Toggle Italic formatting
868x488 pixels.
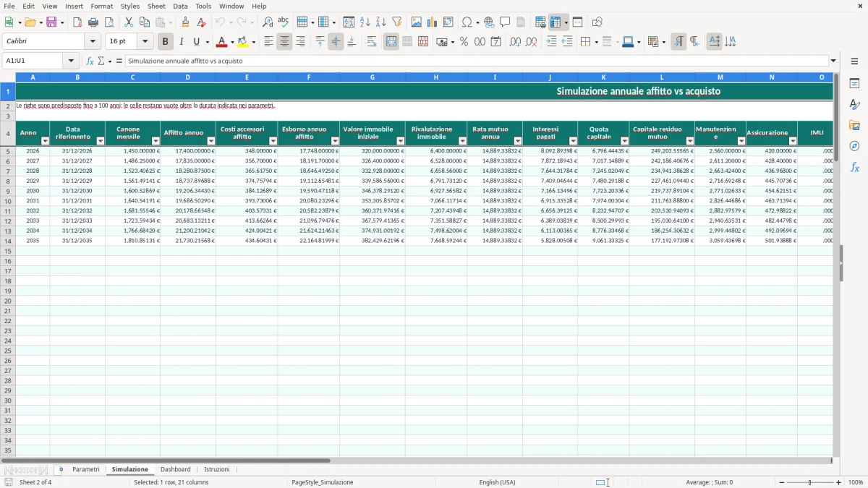[x=181, y=42]
